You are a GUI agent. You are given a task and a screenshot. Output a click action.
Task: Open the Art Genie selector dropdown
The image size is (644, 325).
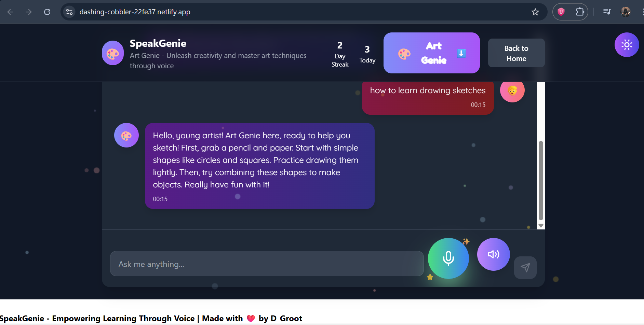pos(431,53)
